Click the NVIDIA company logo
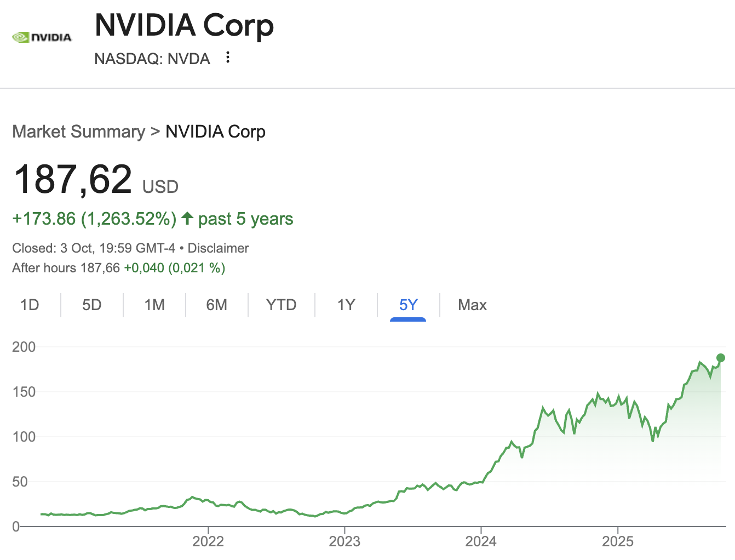The height and width of the screenshot is (560, 735). coord(42,37)
